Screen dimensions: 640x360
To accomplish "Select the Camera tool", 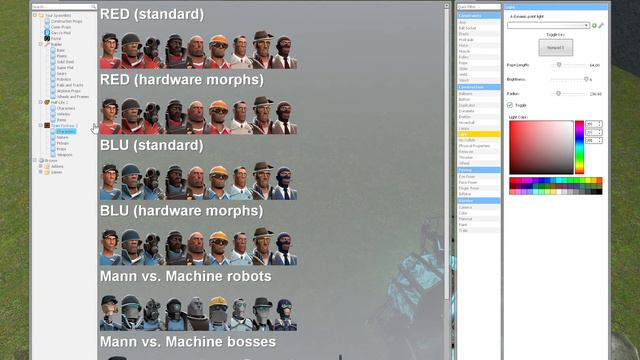I will point(479,207).
